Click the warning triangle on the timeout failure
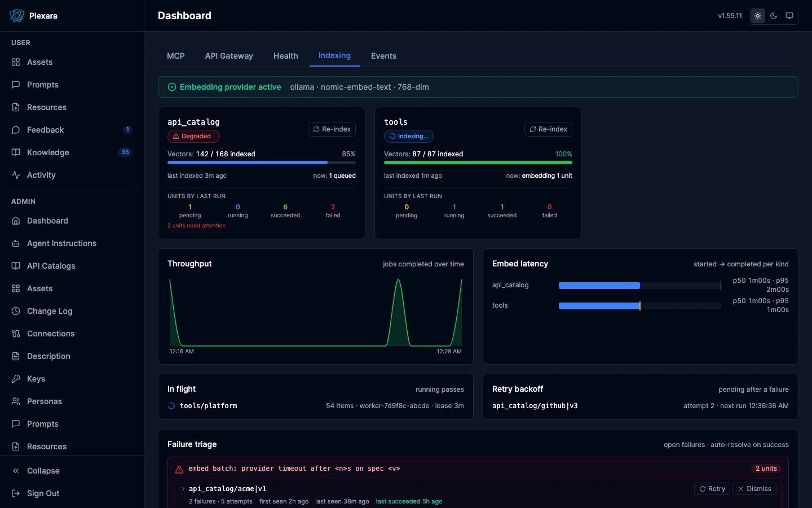Image resolution: width=812 pixels, height=508 pixels. pyautogui.click(x=179, y=469)
